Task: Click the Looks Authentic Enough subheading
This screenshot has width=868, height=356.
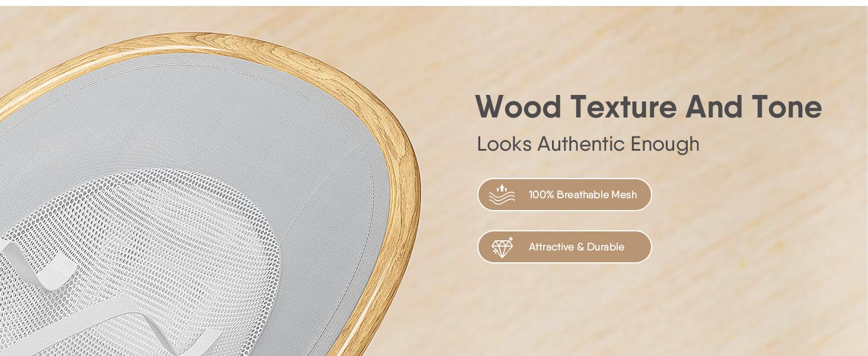Action: pos(588,144)
